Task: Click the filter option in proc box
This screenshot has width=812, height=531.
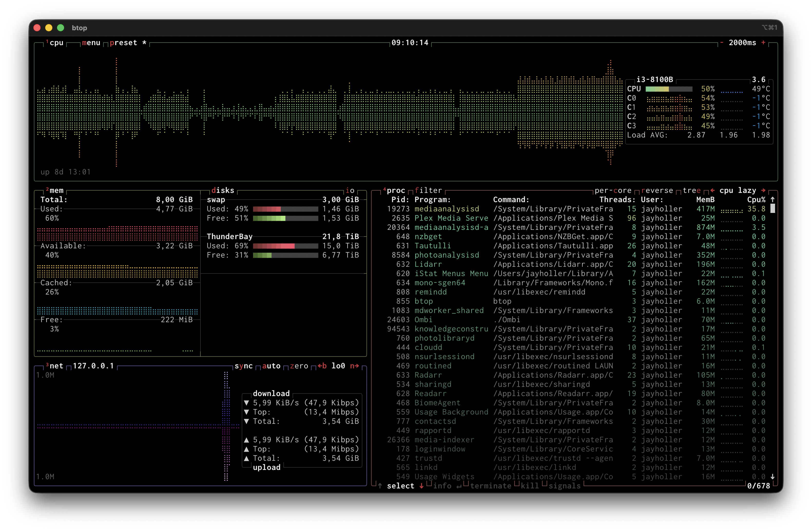Action: coord(428,190)
